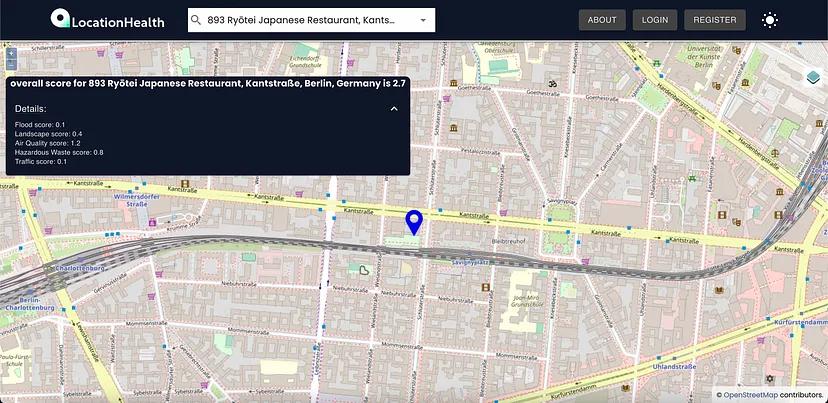Open the OpenStreetMap attribution link
The width and height of the screenshot is (828, 403).
point(750,395)
